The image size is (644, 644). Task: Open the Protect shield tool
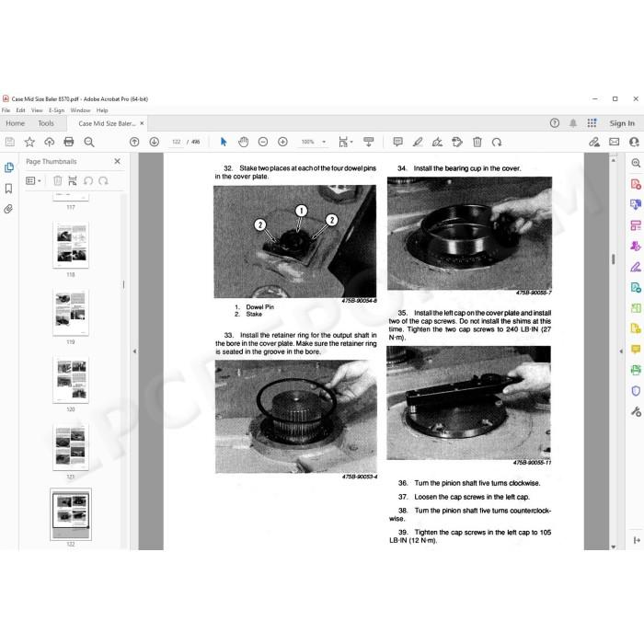(x=636, y=391)
